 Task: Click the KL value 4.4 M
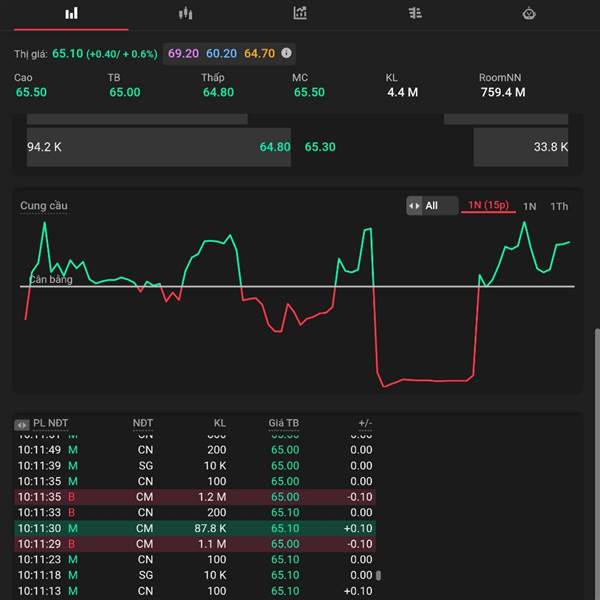403,92
